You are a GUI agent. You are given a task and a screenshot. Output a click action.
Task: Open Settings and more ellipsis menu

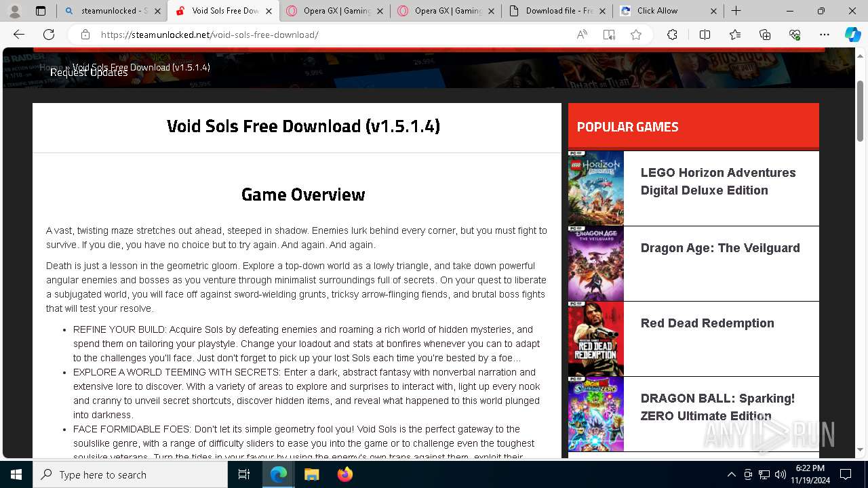[x=825, y=35]
